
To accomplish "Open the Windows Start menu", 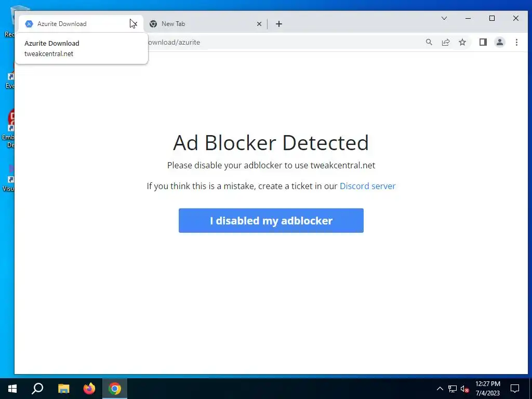I will [12, 389].
